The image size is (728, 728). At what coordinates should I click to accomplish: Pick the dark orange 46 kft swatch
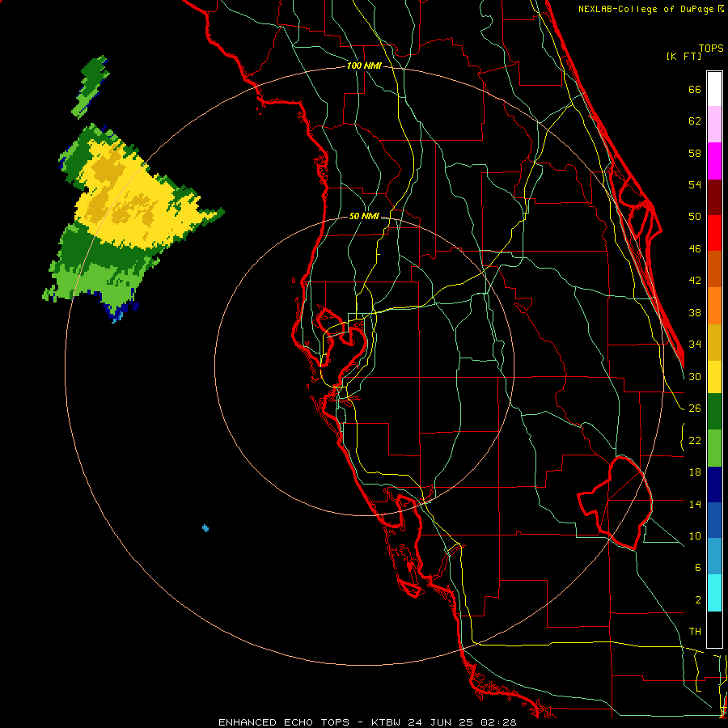(x=714, y=269)
